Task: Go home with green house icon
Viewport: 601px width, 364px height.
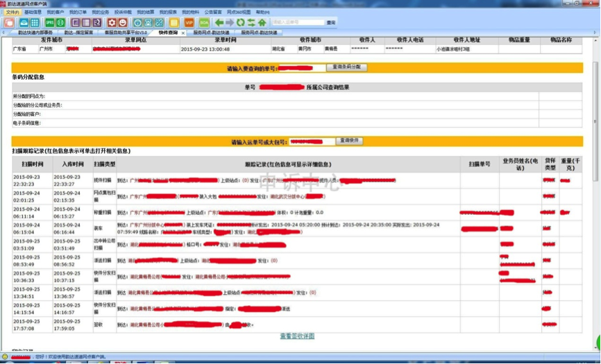Action: tap(262, 23)
